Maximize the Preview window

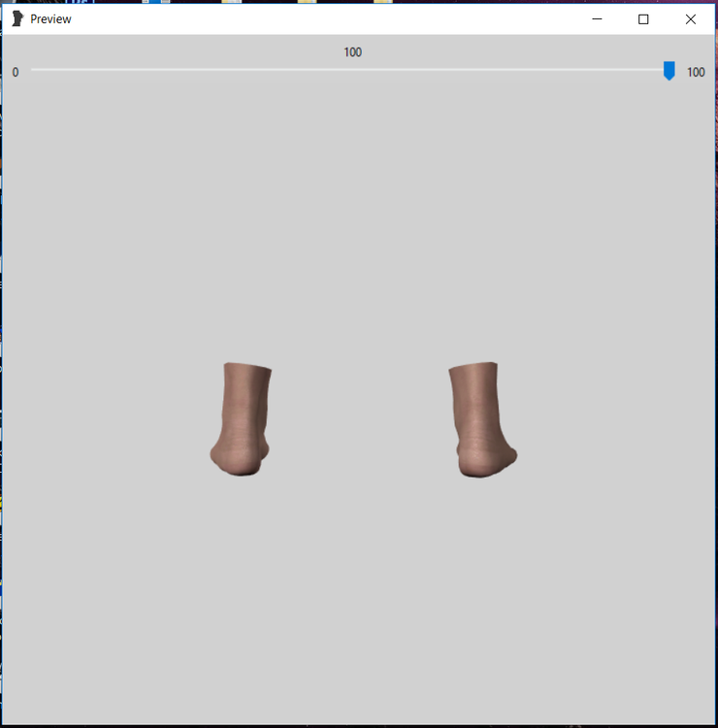click(643, 19)
